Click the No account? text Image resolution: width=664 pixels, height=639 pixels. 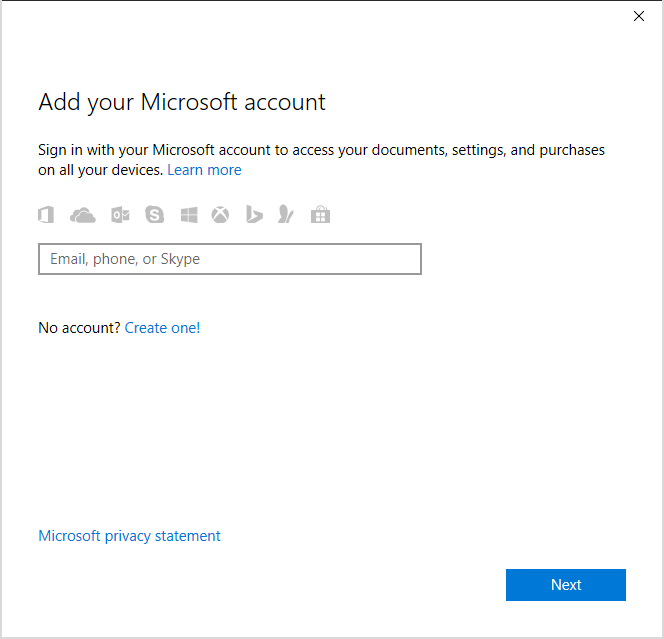[x=79, y=327]
